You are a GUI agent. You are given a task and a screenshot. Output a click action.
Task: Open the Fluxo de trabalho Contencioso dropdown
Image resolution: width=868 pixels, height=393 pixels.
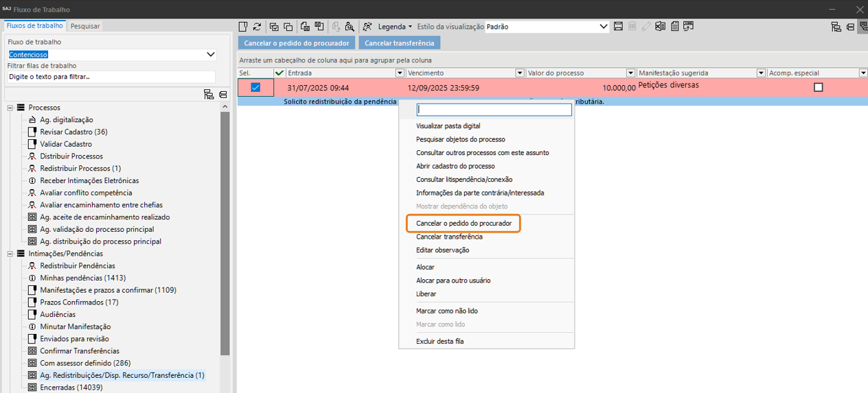pos(211,54)
